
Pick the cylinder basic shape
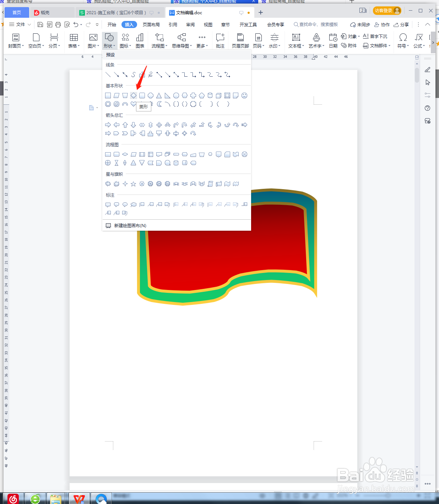pos(210,95)
